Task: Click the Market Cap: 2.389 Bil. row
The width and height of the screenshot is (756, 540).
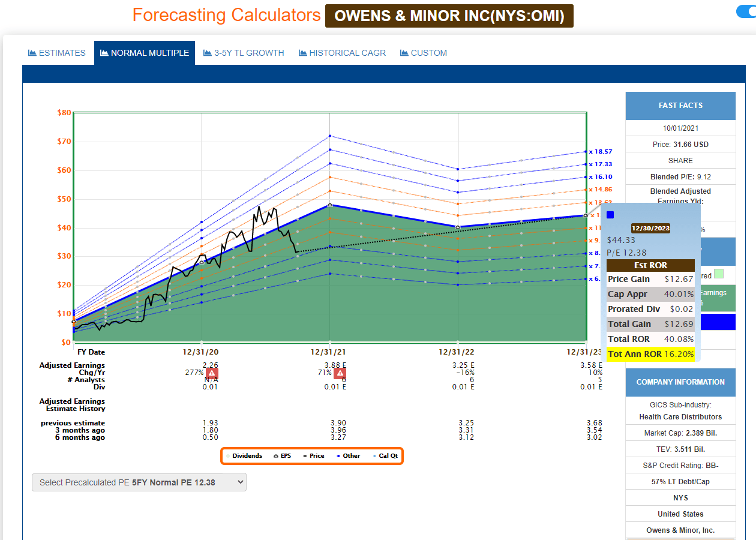Action: click(680, 433)
